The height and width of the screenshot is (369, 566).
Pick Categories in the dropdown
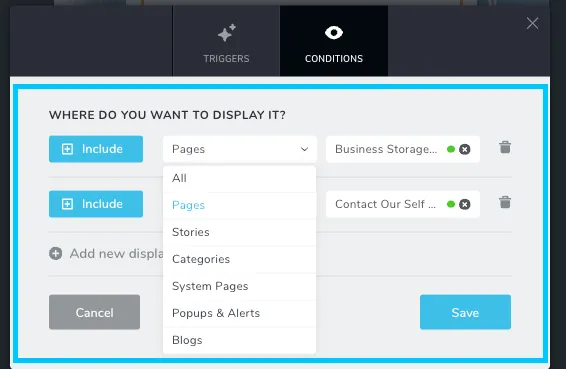coord(240,259)
